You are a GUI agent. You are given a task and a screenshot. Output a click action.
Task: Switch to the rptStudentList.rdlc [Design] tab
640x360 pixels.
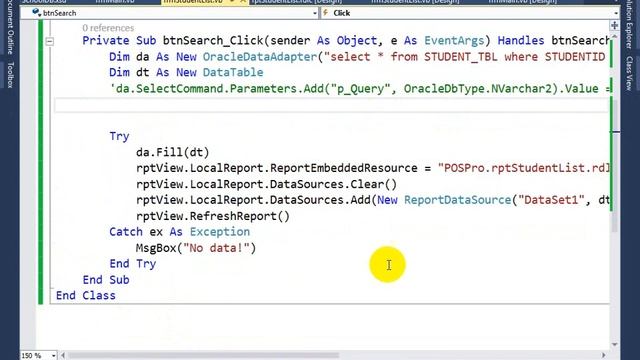point(297,2)
